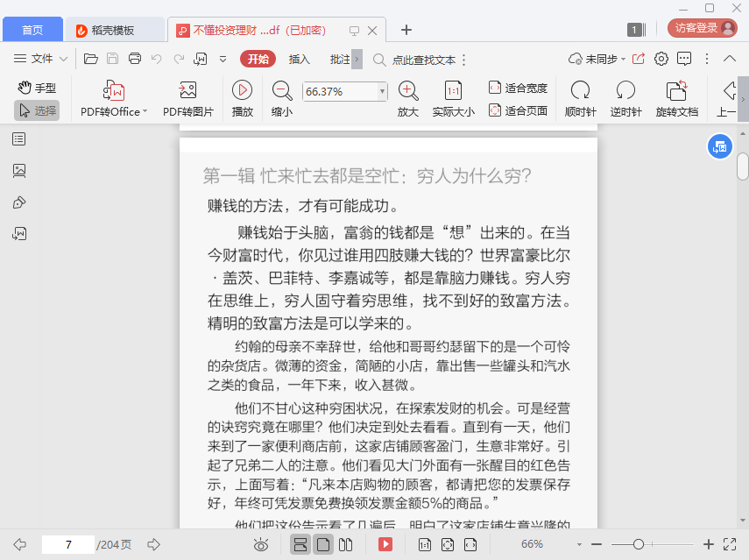Rotate page counterclockwise with 逆时针
749x560 pixels.
pos(625,90)
